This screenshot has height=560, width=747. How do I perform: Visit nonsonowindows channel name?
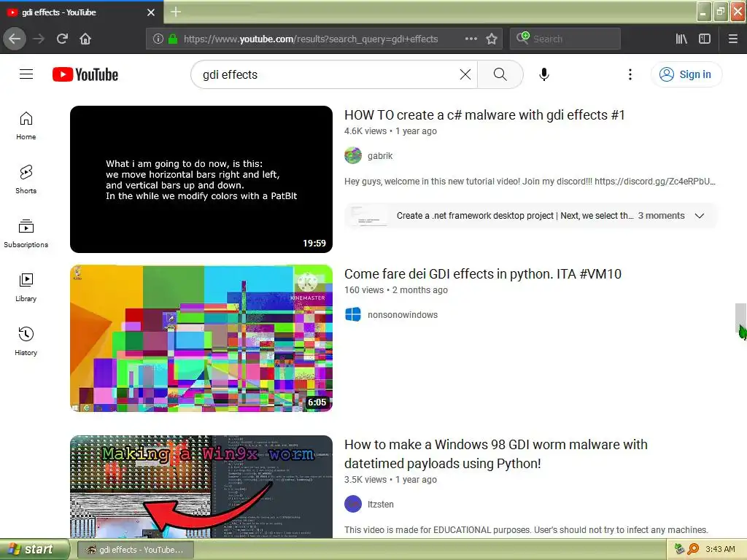point(403,315)
